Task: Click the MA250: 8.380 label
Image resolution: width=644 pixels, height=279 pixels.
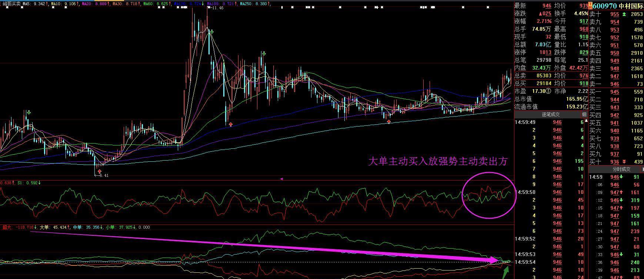Action: (x=255, y=4)
